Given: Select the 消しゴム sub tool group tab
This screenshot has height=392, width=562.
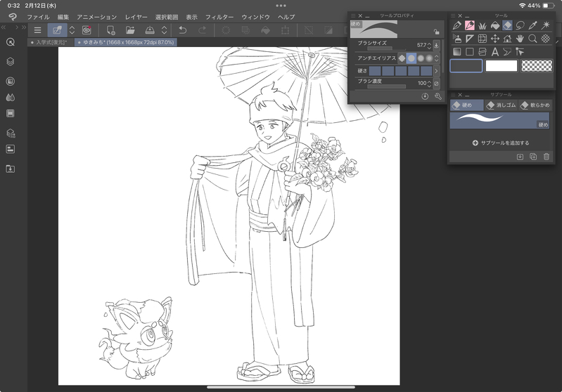Looking at the screenshot, I should point(501,105).
